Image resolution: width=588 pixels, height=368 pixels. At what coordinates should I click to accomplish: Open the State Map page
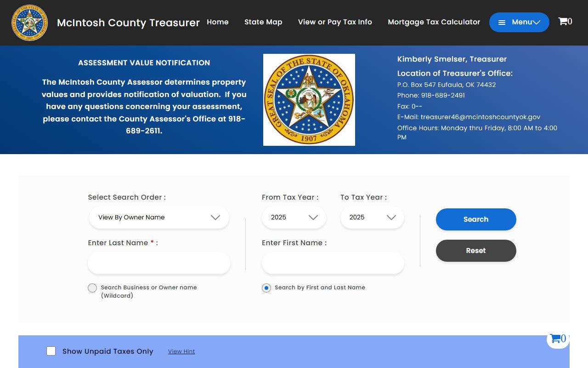[x=263, y=22]
